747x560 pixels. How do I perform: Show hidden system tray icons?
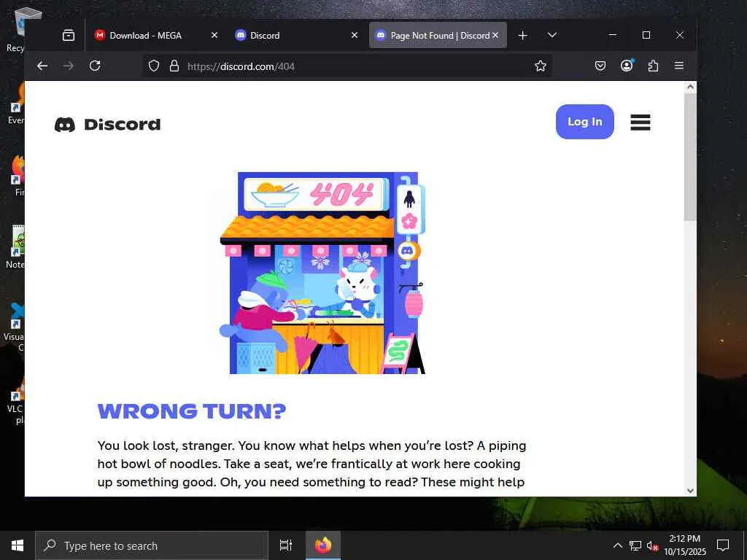click(x=617, y=545)
